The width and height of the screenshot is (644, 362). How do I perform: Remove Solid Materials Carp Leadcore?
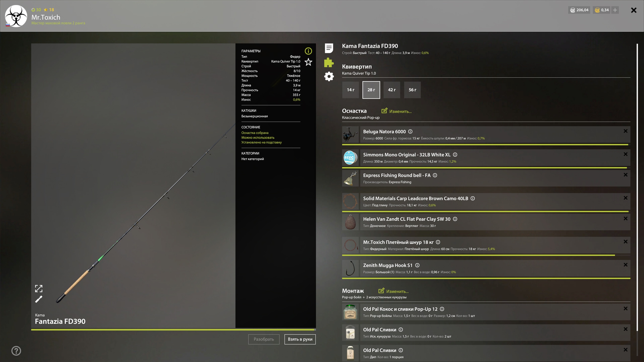(x=626, y=198)
